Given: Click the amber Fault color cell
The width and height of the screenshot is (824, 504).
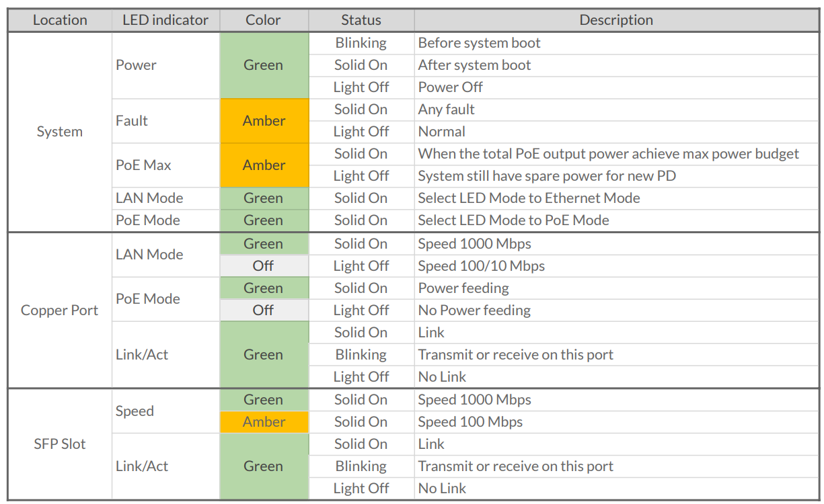Looking at the screenshot, I should click(x=264, y=121).
